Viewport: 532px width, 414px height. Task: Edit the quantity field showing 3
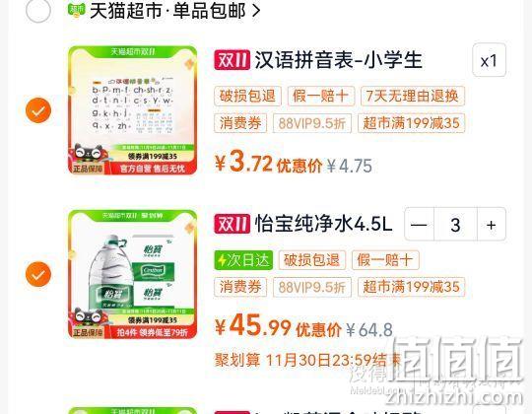pos(455,225)
